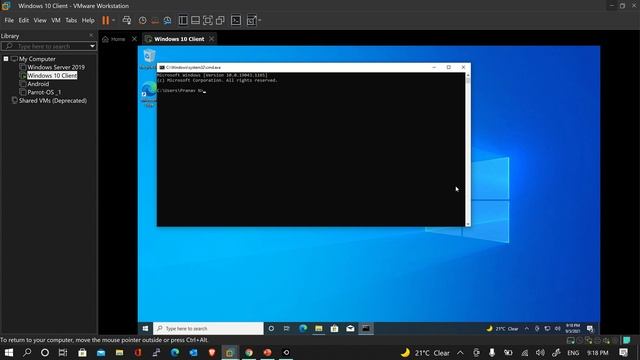
Task: Click the guest weather widget 21°C Clear
Action: click(502, 329)
